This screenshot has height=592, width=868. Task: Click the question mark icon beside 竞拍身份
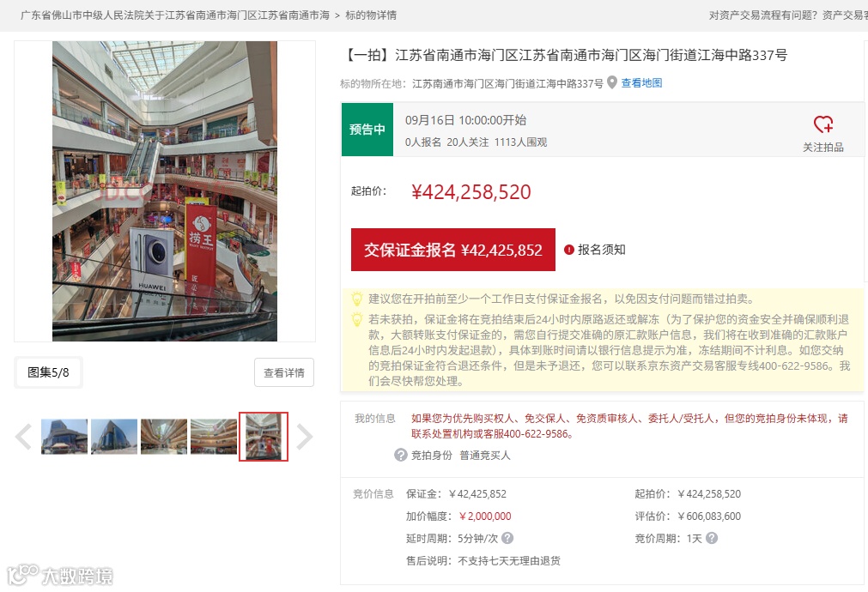tap(401, 455)
